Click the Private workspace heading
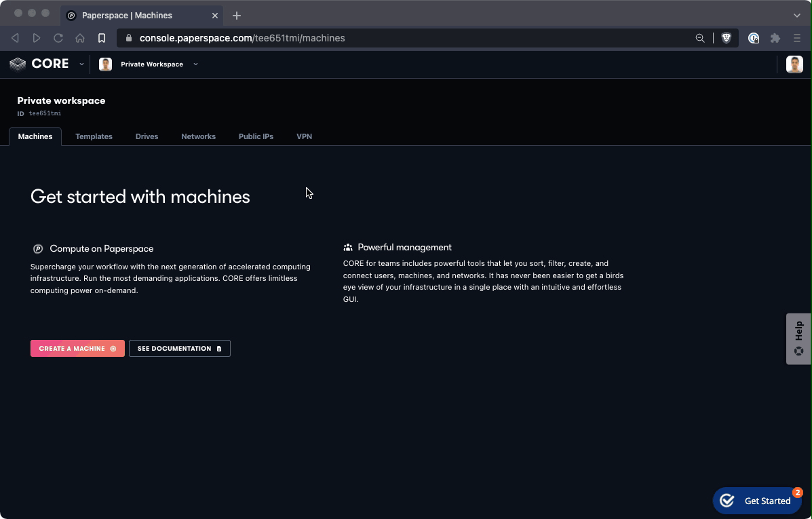This screenshot has width=812, height=519. 61,101
